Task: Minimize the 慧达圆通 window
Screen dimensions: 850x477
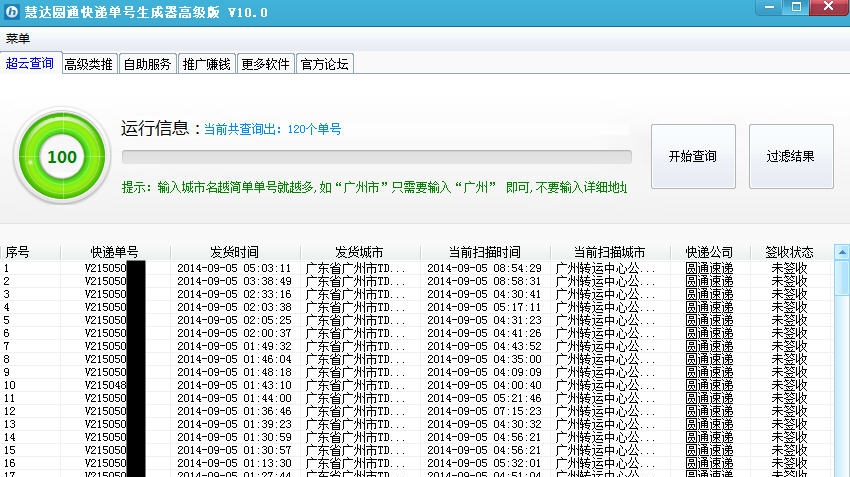Action: (x=769, y=7)
